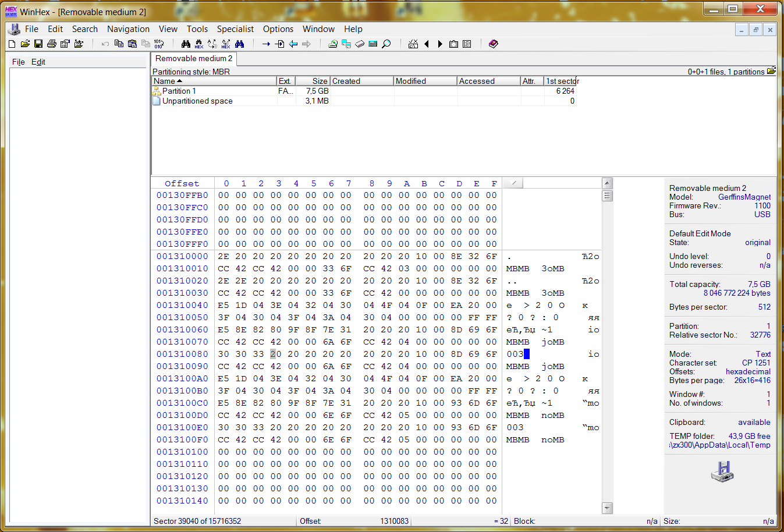Open the Properties icon in the toolbar
This screenshot has height=532, width=784.
coord(65,44)
